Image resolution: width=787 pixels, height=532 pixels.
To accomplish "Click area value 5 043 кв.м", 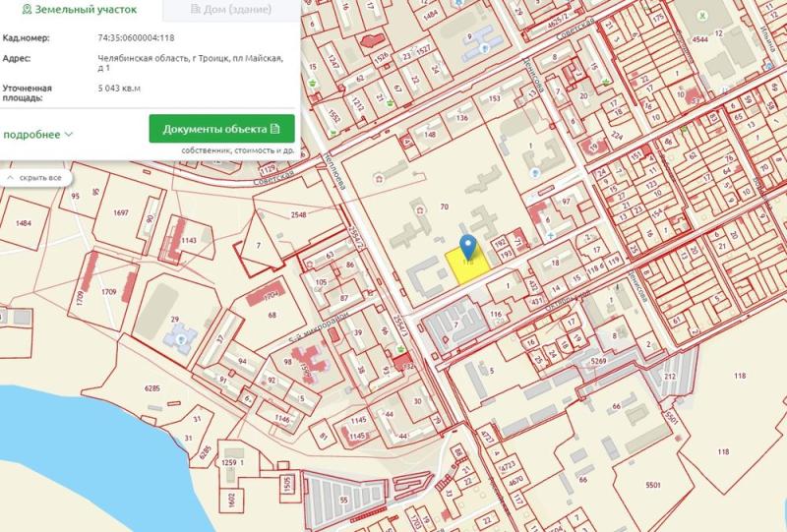I will [x=119, y=89].
